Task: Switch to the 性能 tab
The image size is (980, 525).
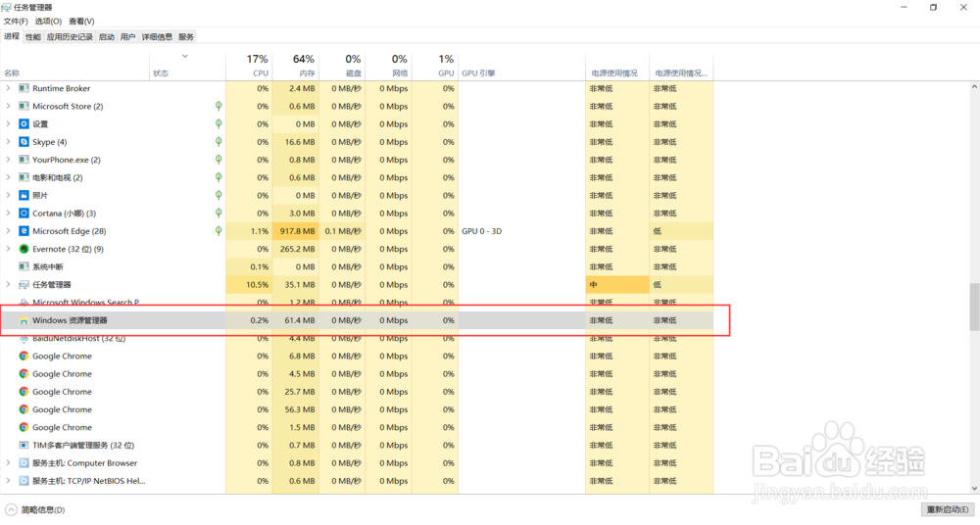Action: [33, 37]
